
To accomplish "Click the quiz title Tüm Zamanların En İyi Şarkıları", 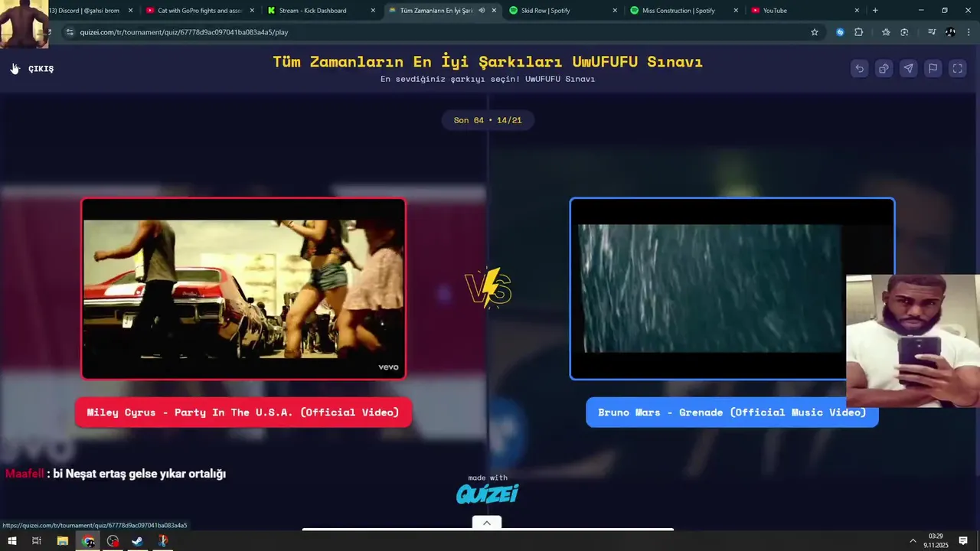I will tap(488, 62).
